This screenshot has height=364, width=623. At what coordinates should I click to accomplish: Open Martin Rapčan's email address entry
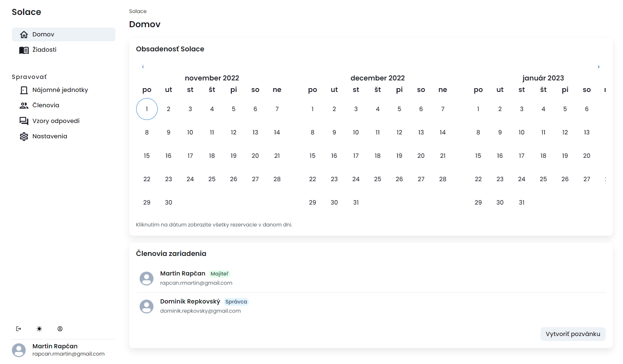196,283
